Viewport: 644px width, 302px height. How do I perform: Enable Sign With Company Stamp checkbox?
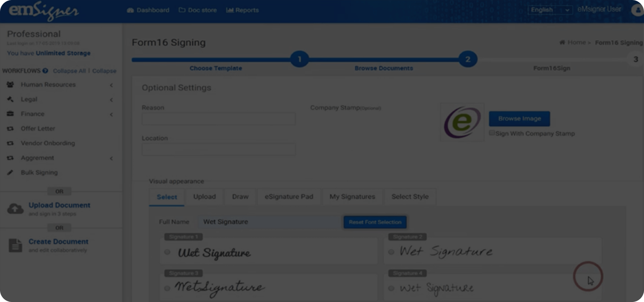(492, 133)
